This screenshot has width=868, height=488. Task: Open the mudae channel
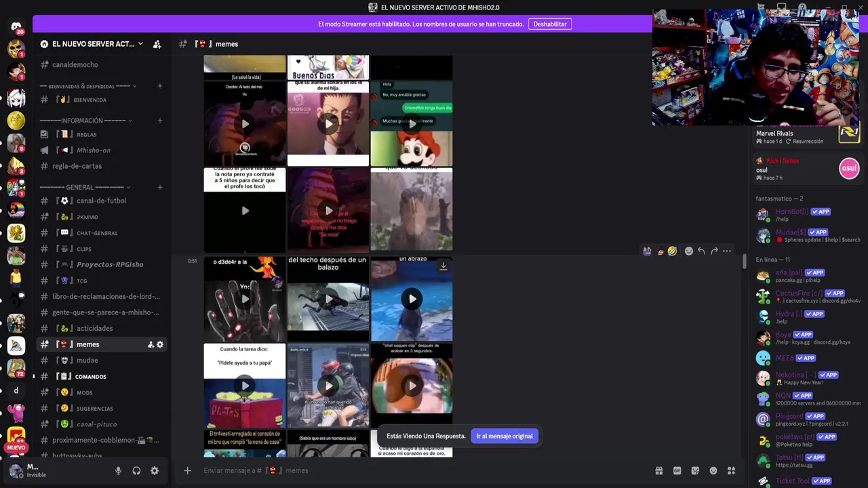[102, 361]
